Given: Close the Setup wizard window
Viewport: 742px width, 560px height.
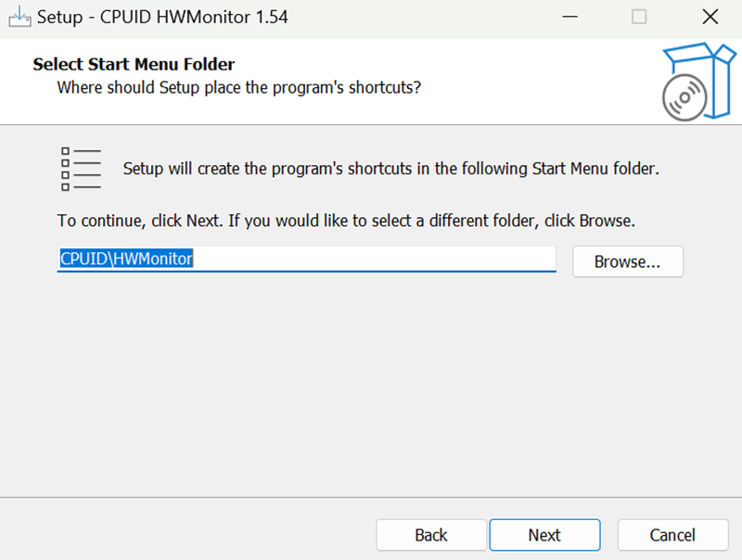Looking at the screenshot, I should tap(710, 18).
